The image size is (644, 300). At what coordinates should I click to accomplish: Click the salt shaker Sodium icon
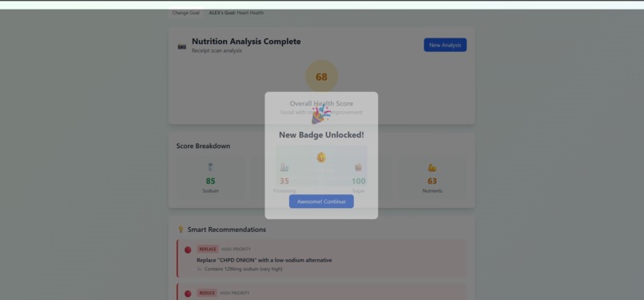[210, 167]
